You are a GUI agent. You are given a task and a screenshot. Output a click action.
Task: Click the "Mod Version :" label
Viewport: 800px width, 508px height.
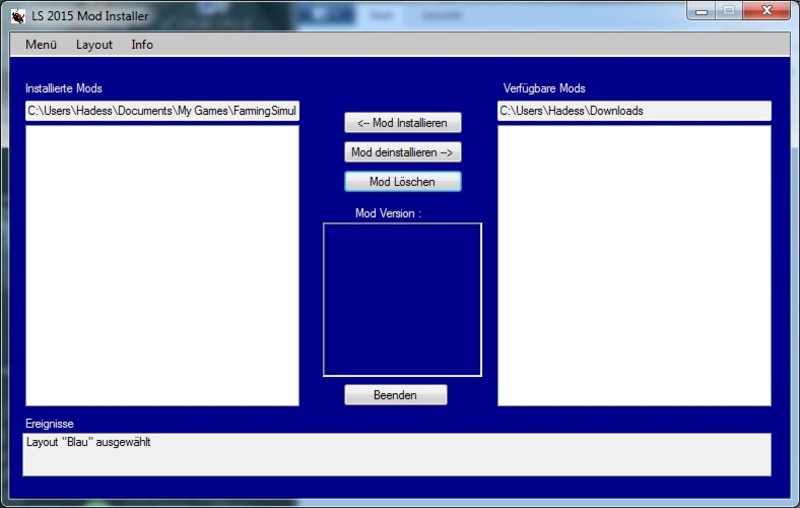[388, 213]
